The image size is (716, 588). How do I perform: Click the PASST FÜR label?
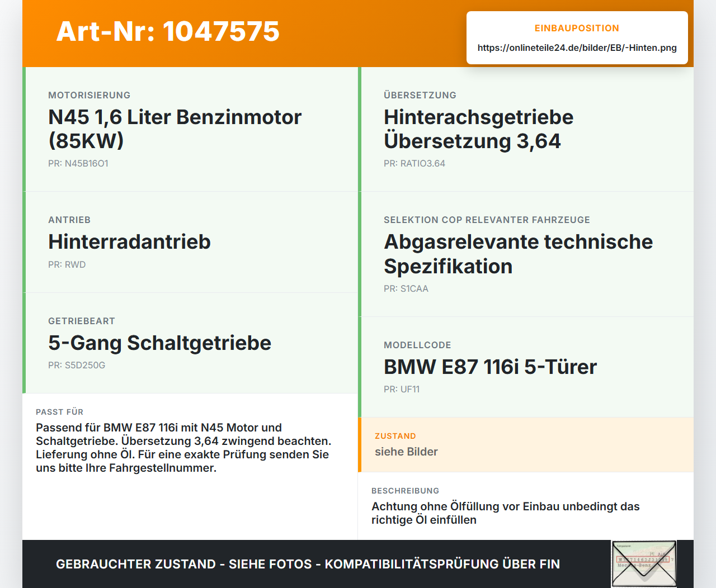(x=59, y=412)
